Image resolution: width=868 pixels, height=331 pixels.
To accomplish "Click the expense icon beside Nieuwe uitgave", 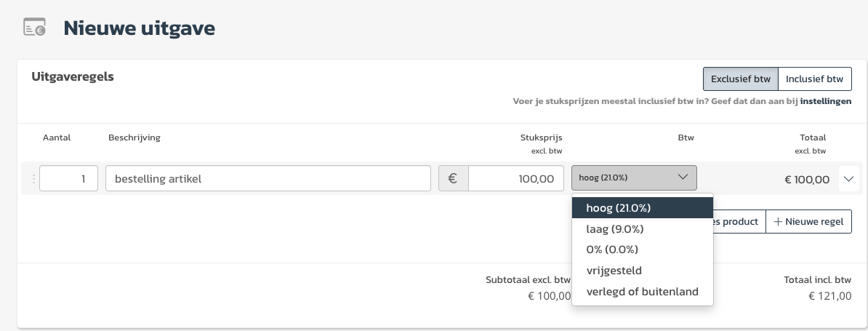I will click(34, 27).
